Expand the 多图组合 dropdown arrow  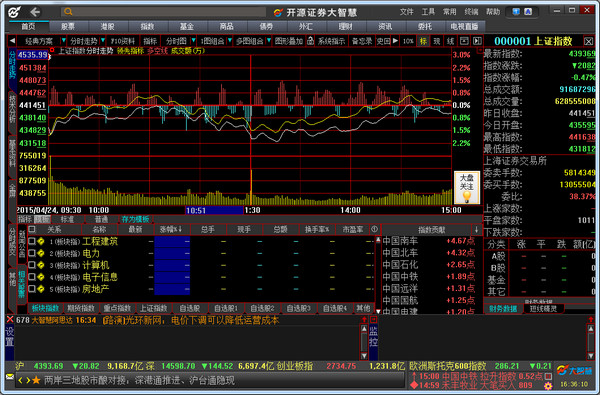pyautogui.click(x=269, y=40)
